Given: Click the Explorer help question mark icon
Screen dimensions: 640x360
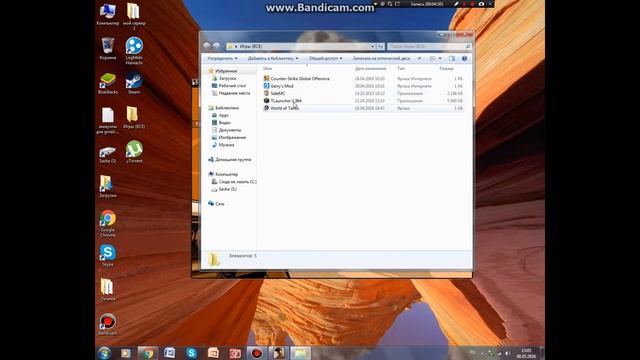Looking at the screenshot, I should [x=464, y=58].
